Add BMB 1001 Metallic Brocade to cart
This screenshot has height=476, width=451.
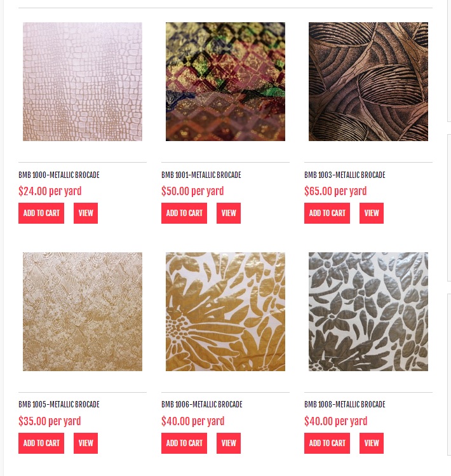click(184, 213)
